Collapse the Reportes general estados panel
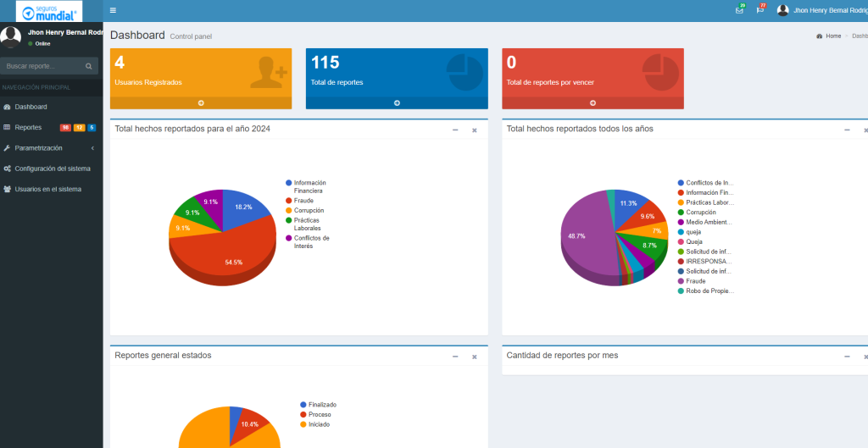The height and width of the screenshot is (448, 868). point(455,357)
